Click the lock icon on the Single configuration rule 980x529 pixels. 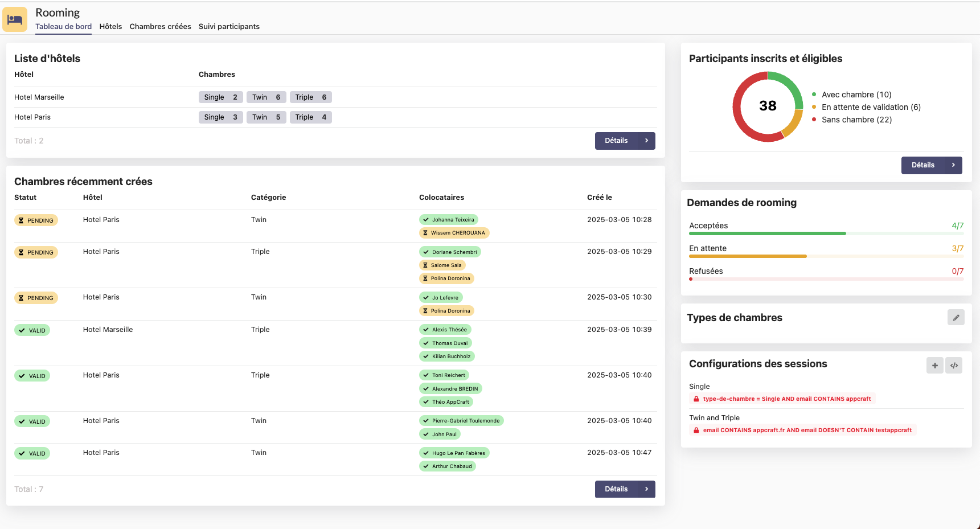[x=696, y=399]
